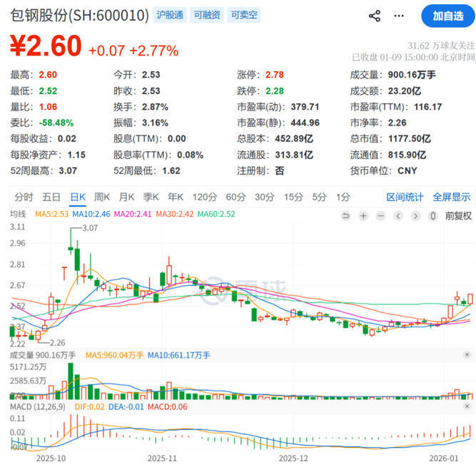Switch to the 分时 tab
Image resolution: width=476 pixels, height=467 pixels.
coord(24,197)
